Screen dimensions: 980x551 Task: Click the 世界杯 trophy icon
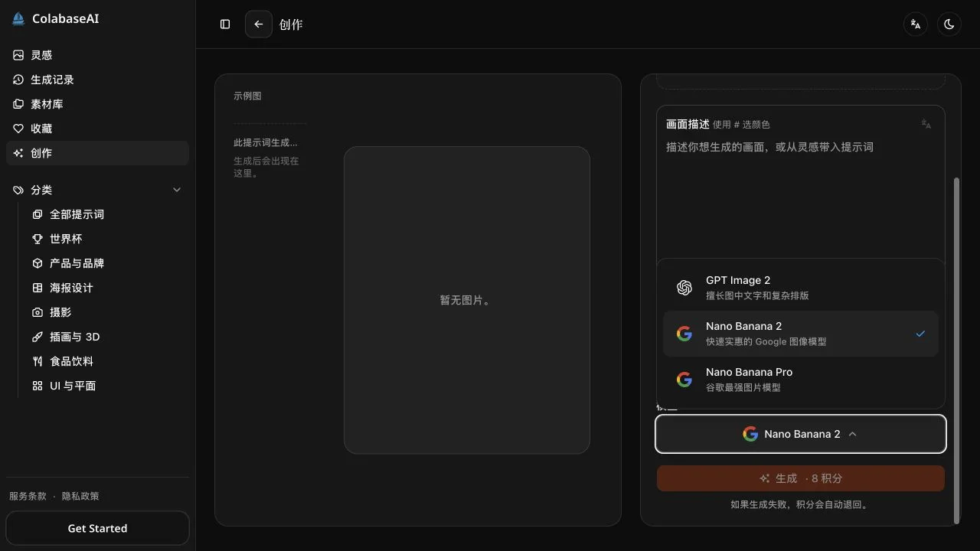pos(38,239)
